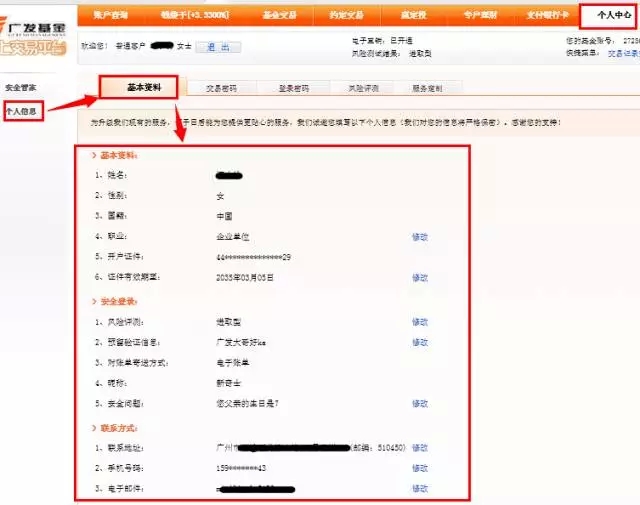Switch to the 登录密码 tab
The width and height of the screenshot is (640, 505).
(293, 89)
